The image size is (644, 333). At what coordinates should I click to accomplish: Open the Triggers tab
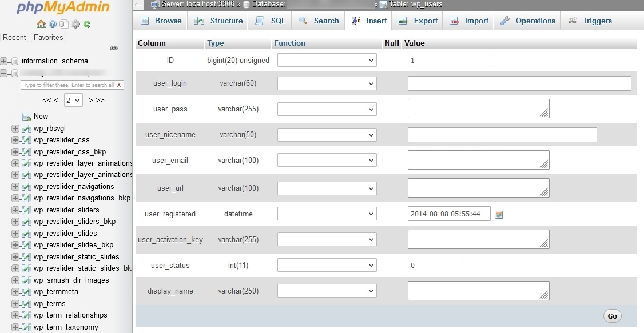[x=589, y=21]
